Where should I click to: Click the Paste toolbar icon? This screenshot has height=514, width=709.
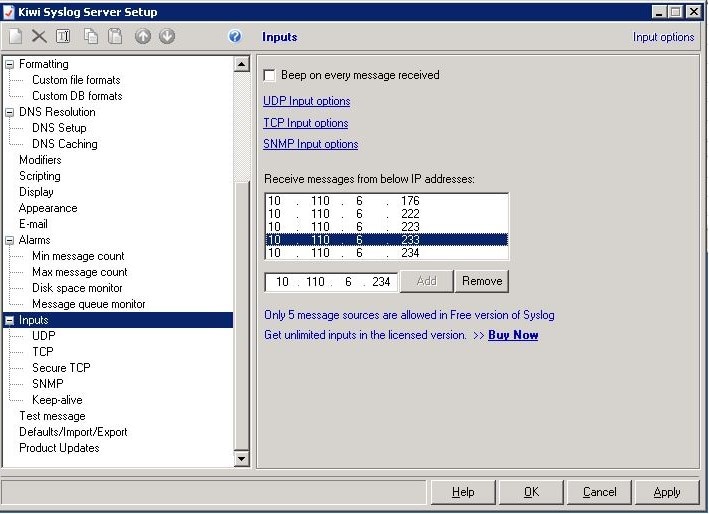115,36
